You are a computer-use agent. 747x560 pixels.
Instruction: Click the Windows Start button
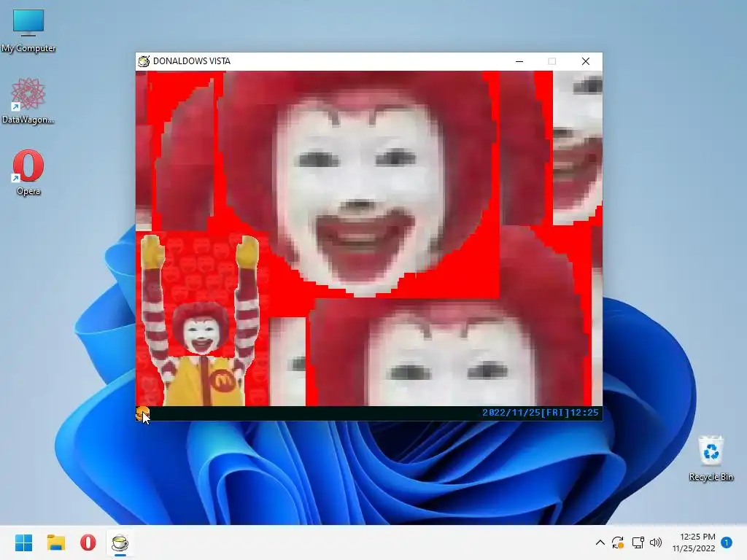click(x=24, y=542)
